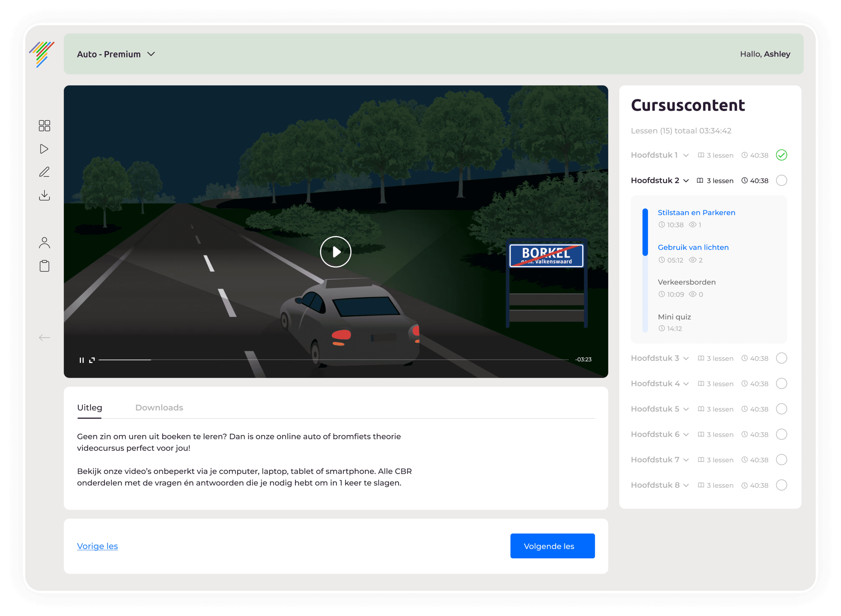841x616 pixels.
Task: Toggle the green completed check for Hoofdstuk 1
Action: coord(782,155)
